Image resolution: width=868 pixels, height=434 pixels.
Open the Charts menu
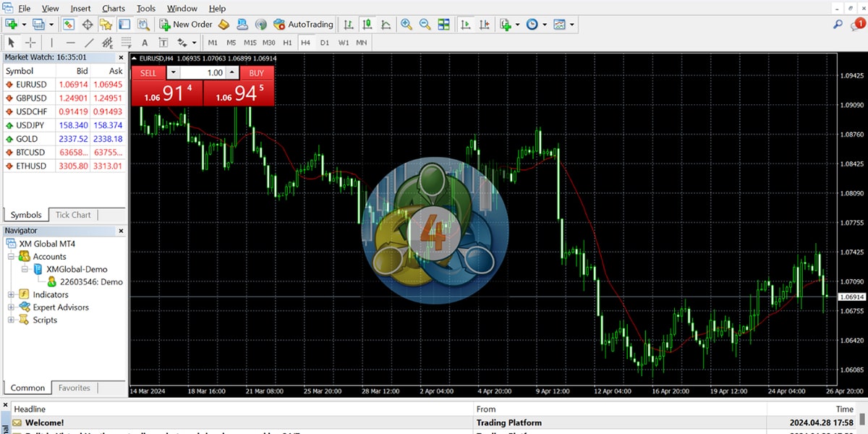pyautogui.click(x=114, y=9)
